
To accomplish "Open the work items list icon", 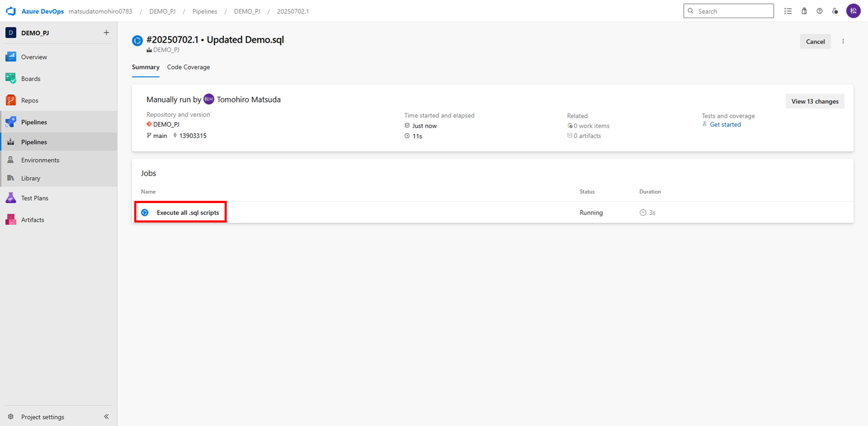I will point(788,11).
